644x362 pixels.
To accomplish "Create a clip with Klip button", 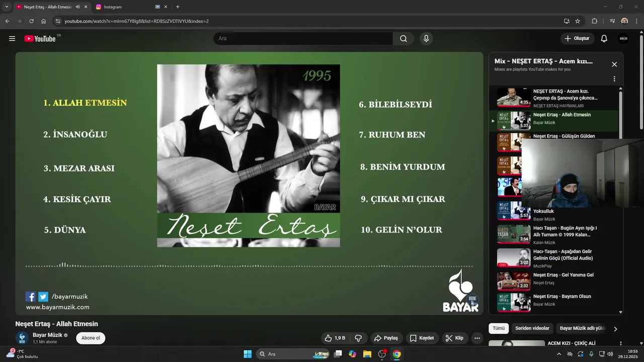I will tap(454, 338).
